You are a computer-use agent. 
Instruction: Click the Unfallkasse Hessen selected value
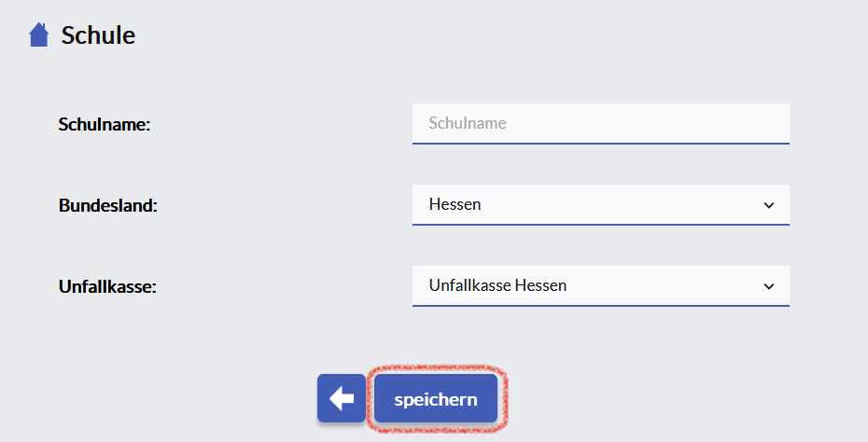tap(497, 285)
